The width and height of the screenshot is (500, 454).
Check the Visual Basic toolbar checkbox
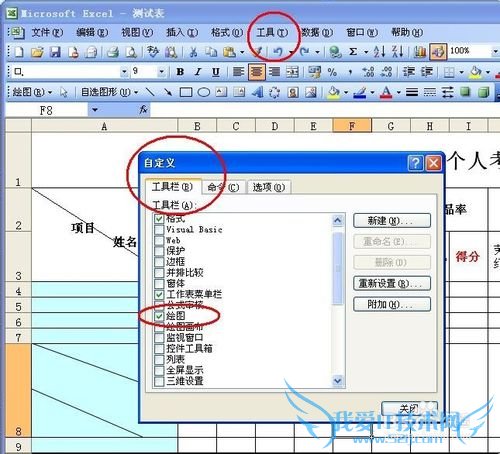pos(159,230)
